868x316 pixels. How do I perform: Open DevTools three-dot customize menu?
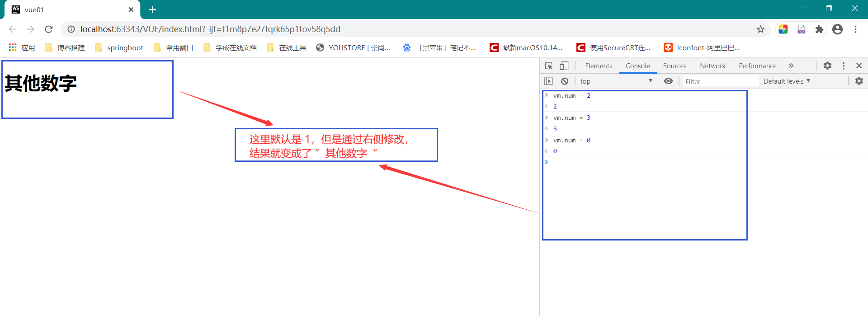point(844,66)
